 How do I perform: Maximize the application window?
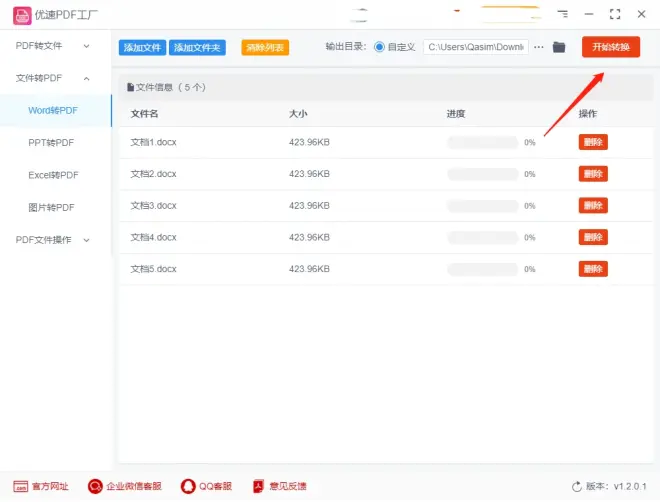pos(614,15)
